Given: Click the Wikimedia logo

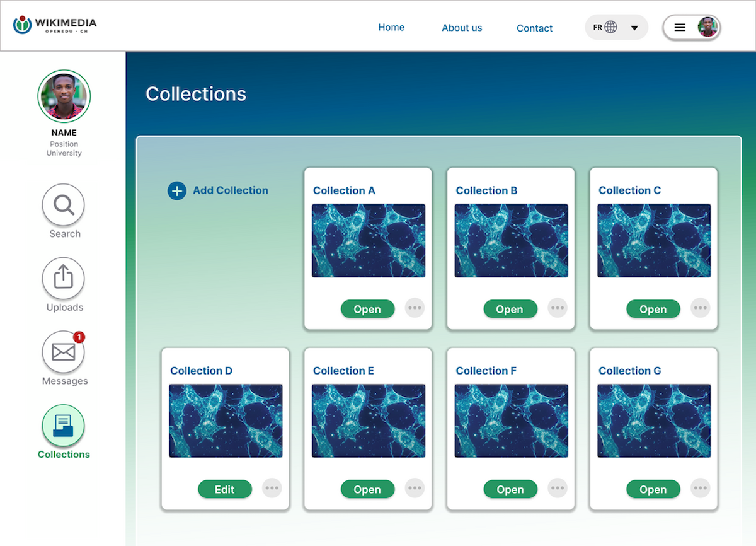Looking at the screenshot, I should click(x=55, y=26).
